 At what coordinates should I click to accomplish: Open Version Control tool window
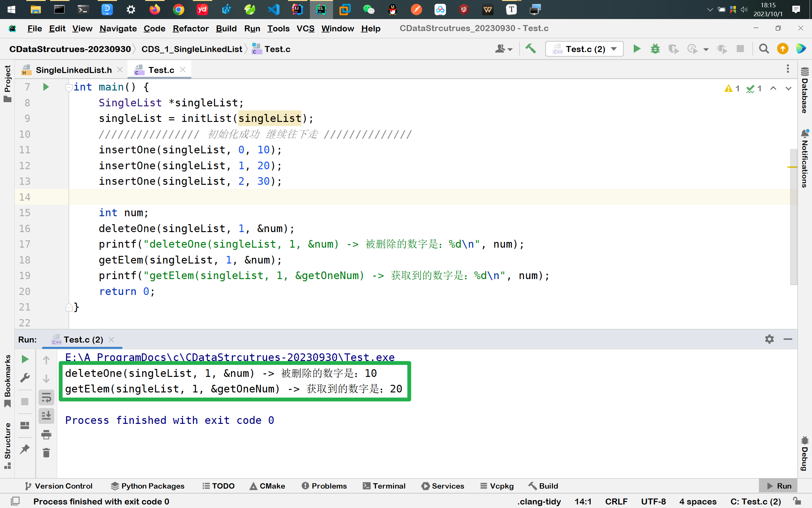(58, 486)
